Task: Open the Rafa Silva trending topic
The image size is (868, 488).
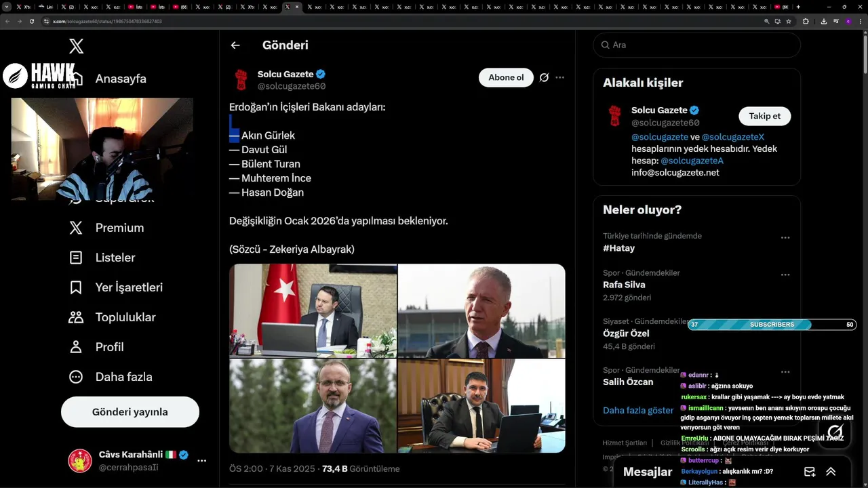Action: [x=624, y=285]
